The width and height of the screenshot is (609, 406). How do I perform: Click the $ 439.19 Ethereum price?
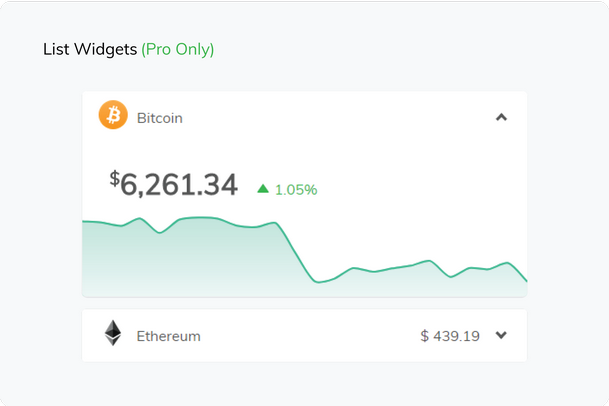pos(450,336)
